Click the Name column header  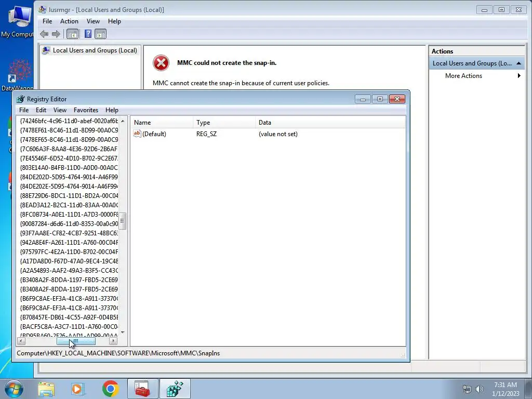click(x=162, y=123)
